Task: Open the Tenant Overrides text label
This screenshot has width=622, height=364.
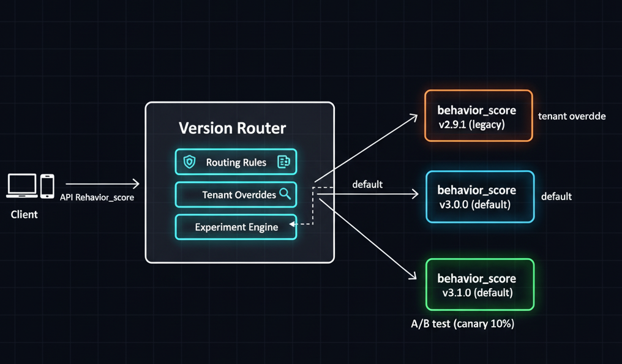Action: pyautogui.click(x=239, y=195)
